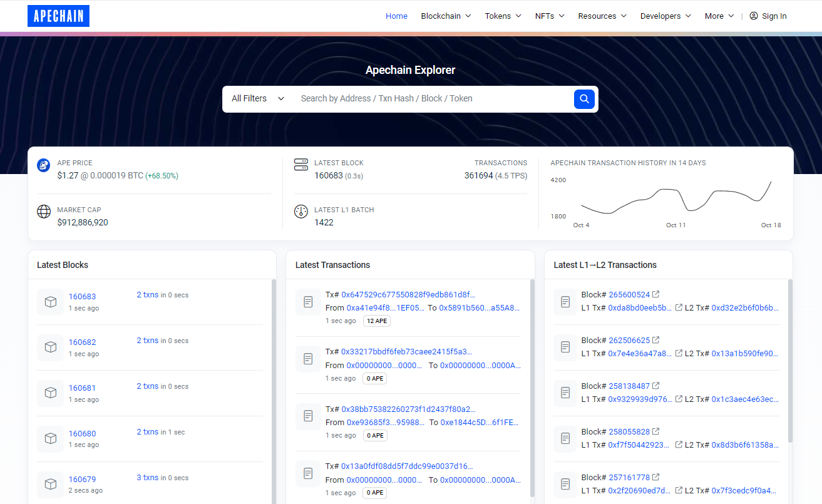Click the document icon for Tx 0x38bb7538
The height and width of the screenshot is (504, 822).
[308, 416]
